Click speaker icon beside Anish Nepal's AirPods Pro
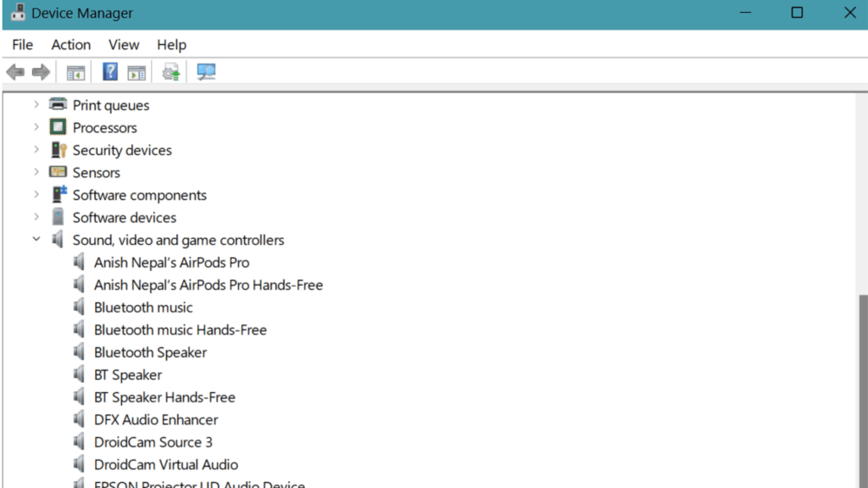The image size is (868, 488). point(79,262)
